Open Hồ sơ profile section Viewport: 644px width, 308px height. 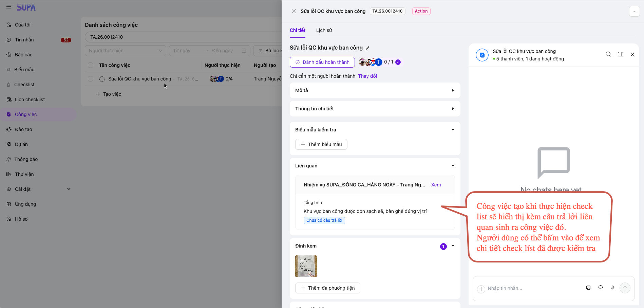coord(21,219)
